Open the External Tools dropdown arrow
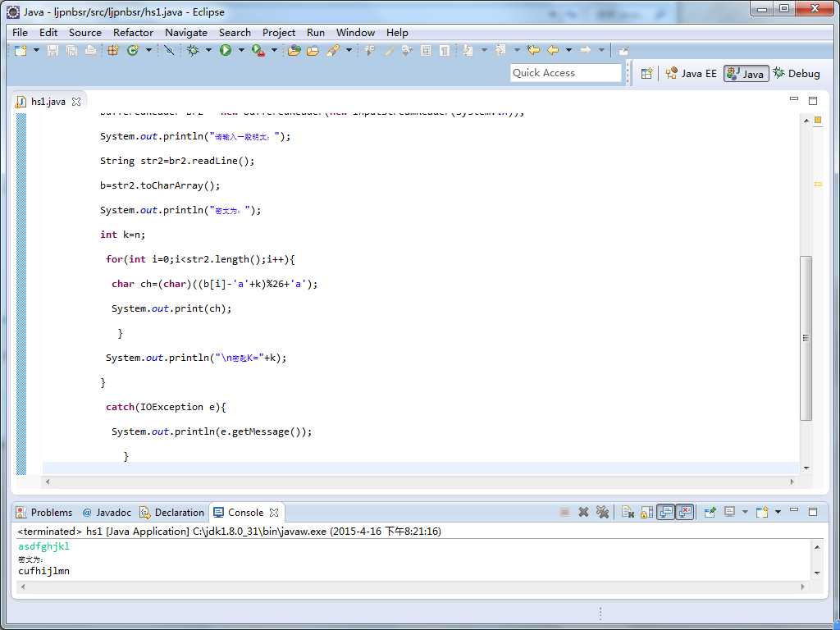The image size is (840, 630). (274, 50)
